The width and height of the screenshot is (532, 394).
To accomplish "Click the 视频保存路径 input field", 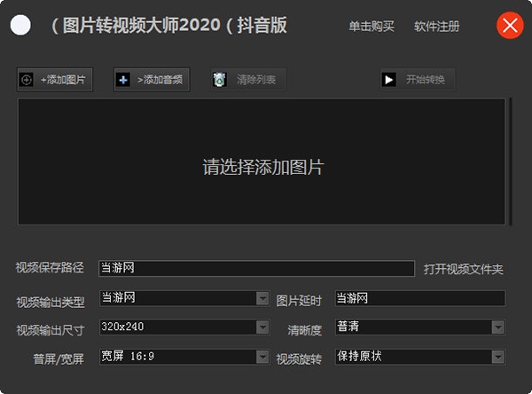I will (256, 268).
